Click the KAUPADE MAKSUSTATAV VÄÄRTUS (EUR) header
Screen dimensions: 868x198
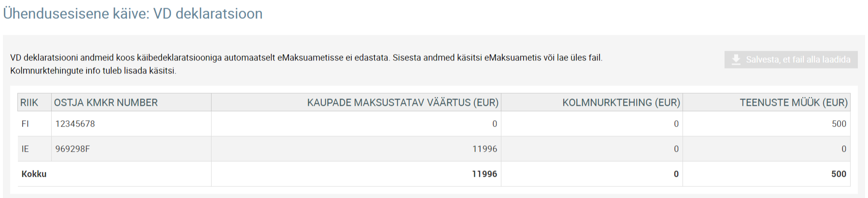pyautogui.click(x=403, y=102)
